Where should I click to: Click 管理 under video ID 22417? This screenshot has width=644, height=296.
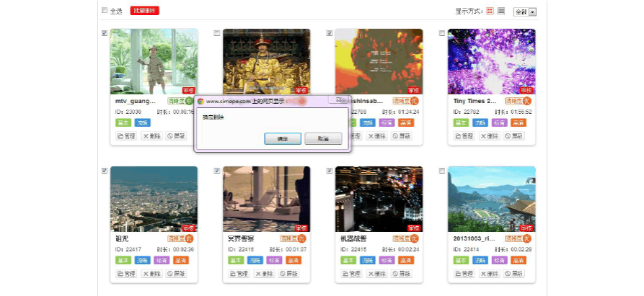126,274
